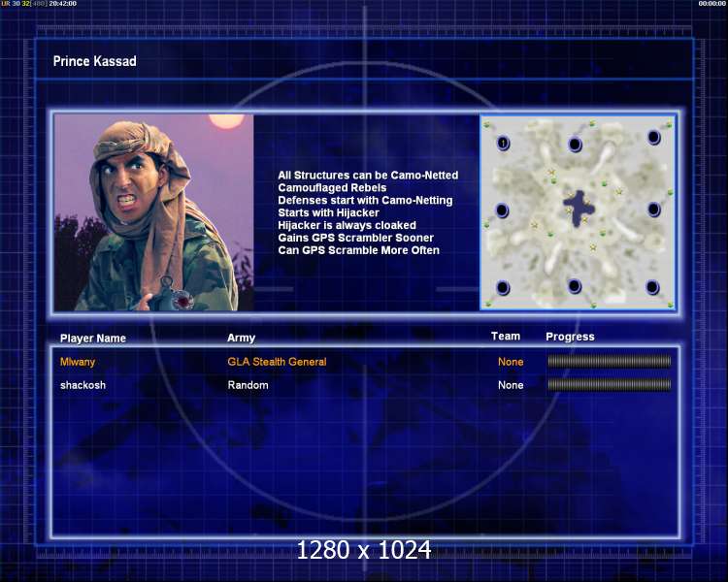Pick the middle-left start position on minimap
728x582 pixels.
502,210
